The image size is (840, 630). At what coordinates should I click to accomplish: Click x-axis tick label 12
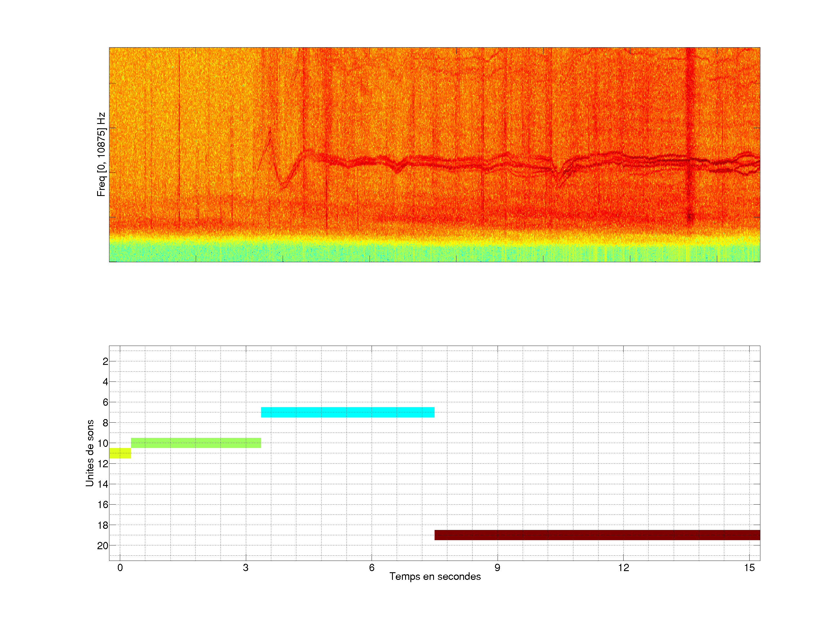click(x=623, y=568)
